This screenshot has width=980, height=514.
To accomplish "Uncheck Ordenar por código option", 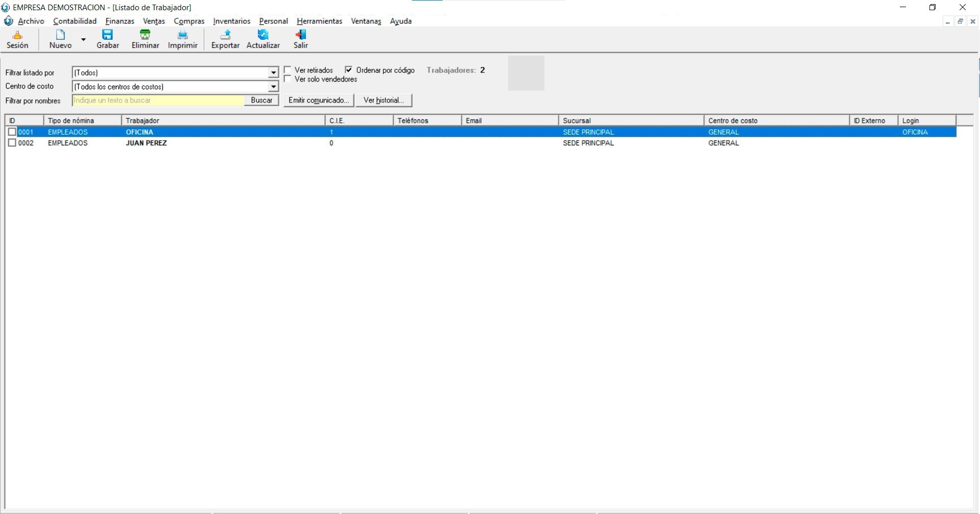I will [349, 70].
